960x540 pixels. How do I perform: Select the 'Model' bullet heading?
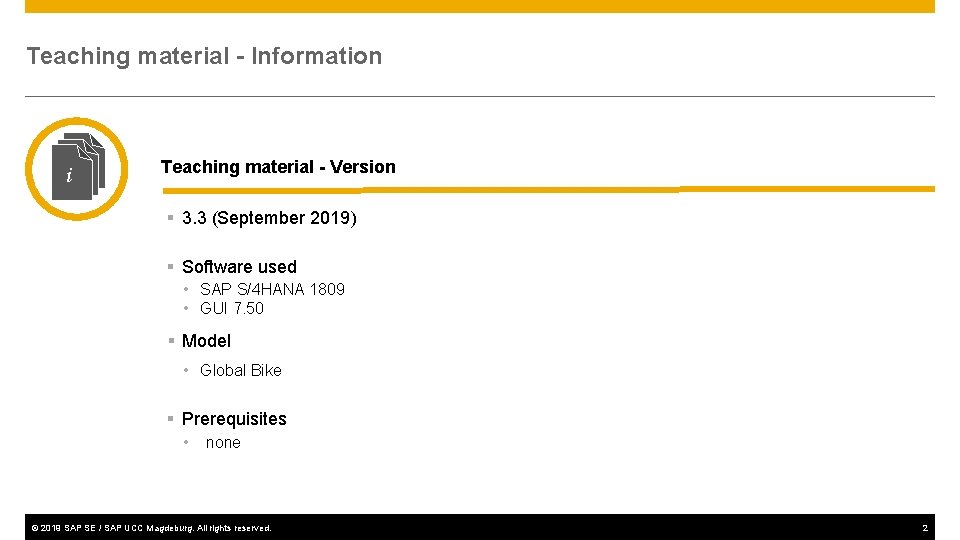206,341
